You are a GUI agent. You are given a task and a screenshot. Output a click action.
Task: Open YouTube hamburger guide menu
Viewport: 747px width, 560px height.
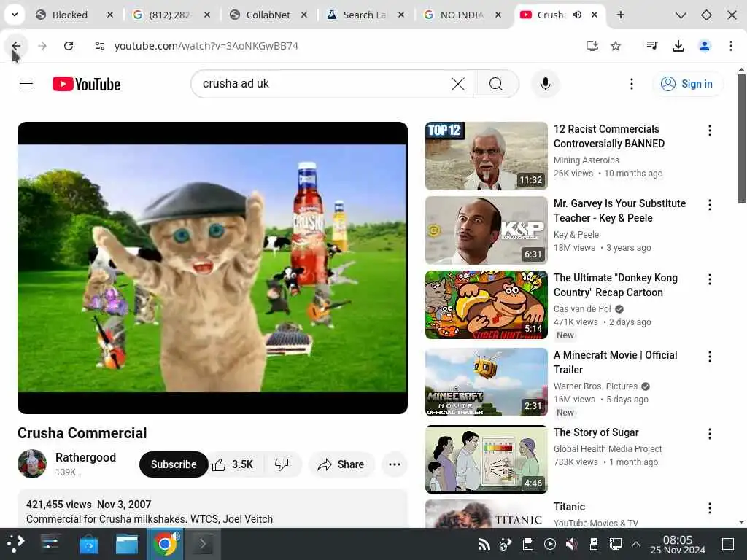26,84
